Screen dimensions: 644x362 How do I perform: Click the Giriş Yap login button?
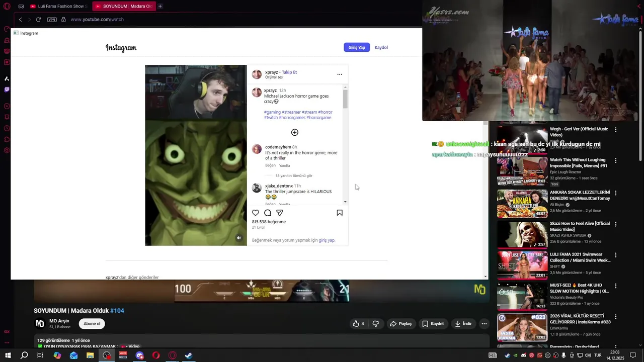click(x=357, y=47)
